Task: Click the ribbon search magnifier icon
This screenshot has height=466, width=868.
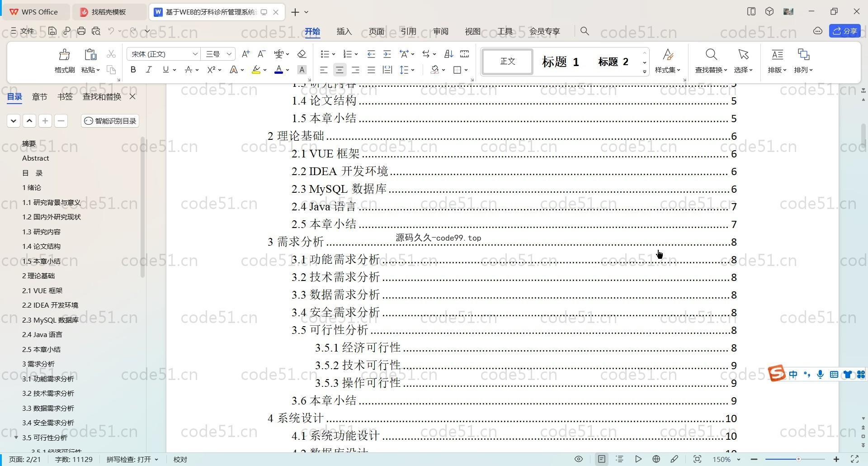Action: [x=585, y=31]
